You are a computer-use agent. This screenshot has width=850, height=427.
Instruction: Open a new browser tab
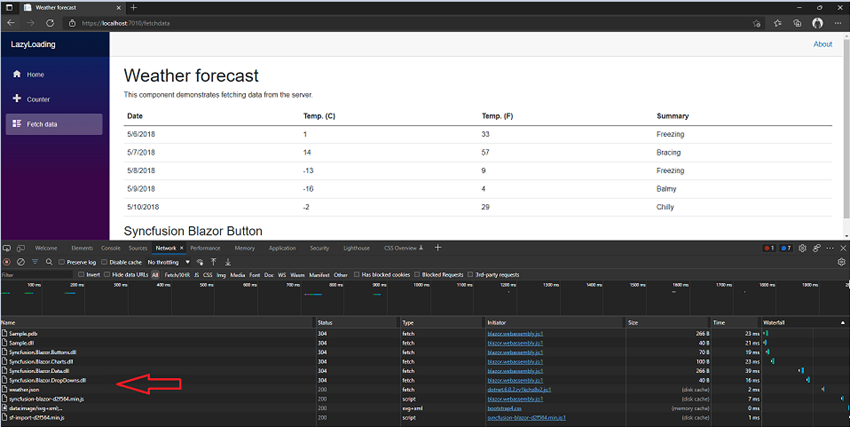[134, 8]
